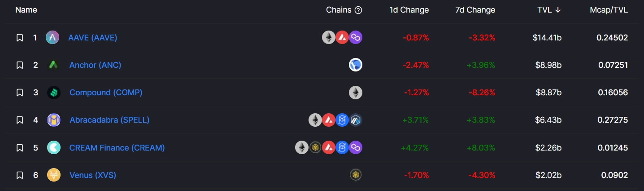Image resolution: width=644 pixels, height=191 pixels.
Task: Click the Terra chain icon in Anchor row
Action: point(356,65)
